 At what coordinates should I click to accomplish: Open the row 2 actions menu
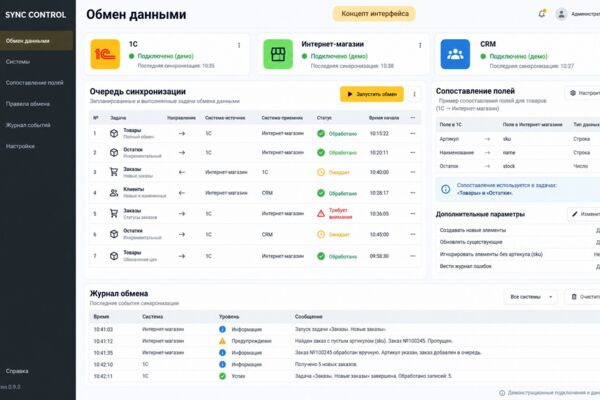pos(412,152)
